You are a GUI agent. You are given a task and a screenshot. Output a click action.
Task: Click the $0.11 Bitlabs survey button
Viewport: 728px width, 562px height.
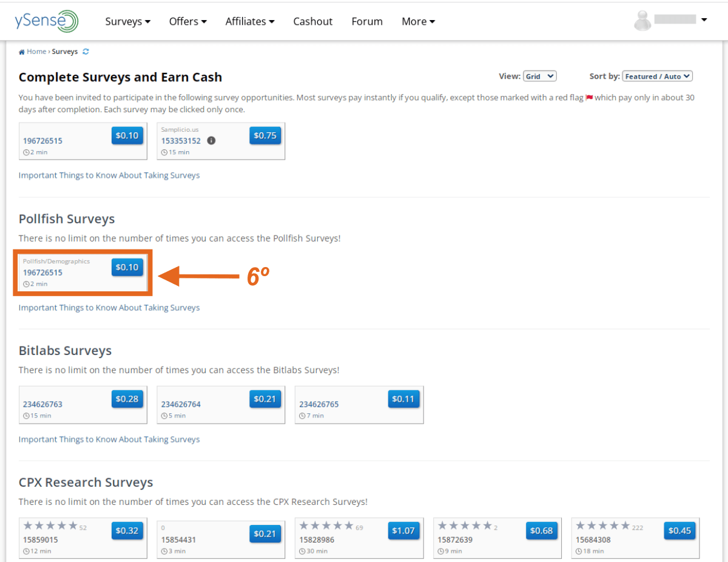(403, 399)
